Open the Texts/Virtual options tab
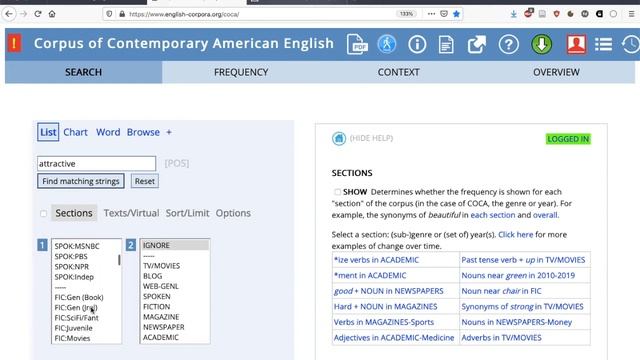Screen dimensions: 640x360 pos(131,213)
